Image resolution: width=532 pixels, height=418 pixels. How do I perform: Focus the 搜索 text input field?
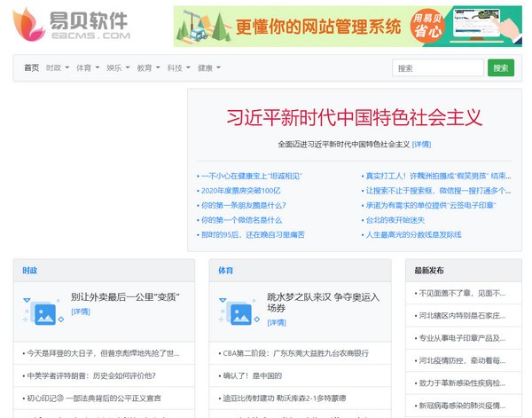[x=437, y=68]
